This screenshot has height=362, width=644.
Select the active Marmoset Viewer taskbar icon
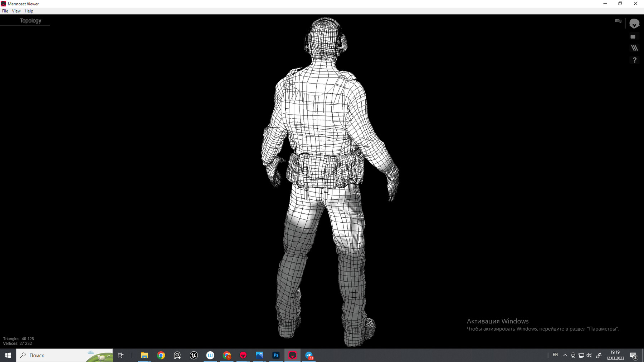(x=292, y=355)
